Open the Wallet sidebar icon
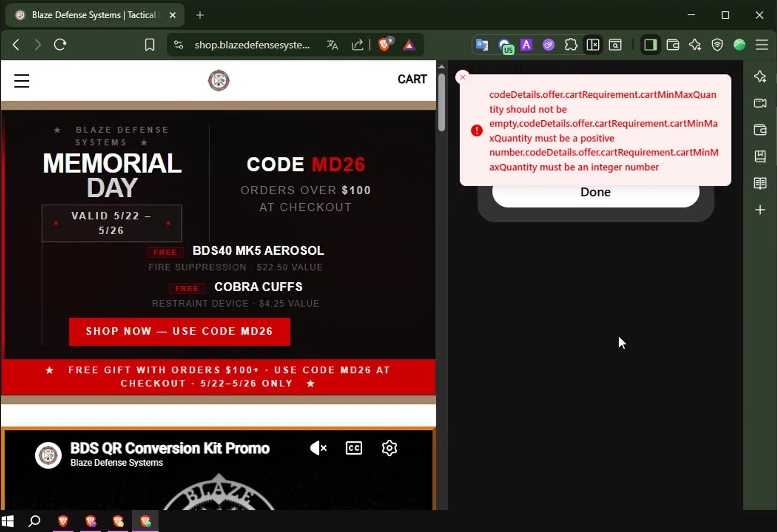The height and width of the screenshot is (532, 777). click(760, 130)
